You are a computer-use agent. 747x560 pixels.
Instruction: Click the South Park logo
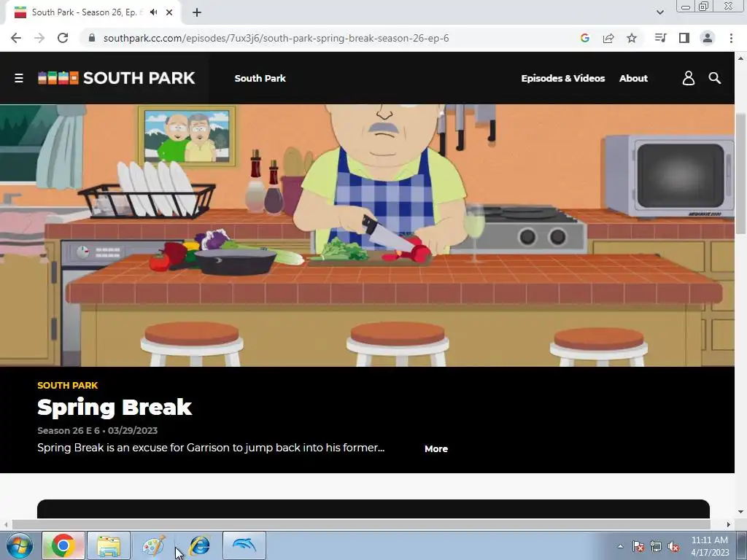[x=116, y=78]
